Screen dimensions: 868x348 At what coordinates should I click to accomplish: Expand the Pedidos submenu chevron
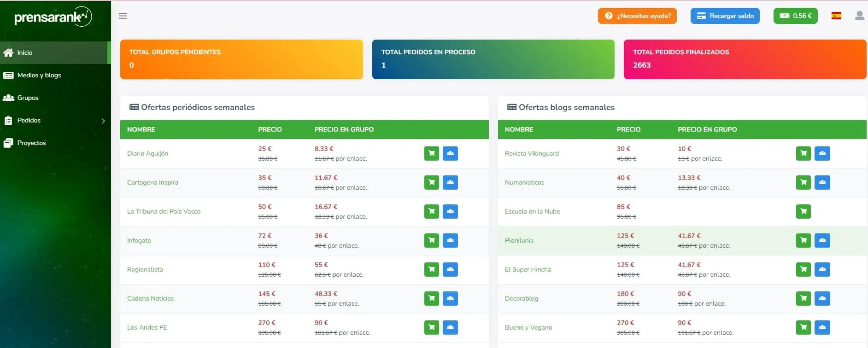pyautogui.click(x=103, y=121)
